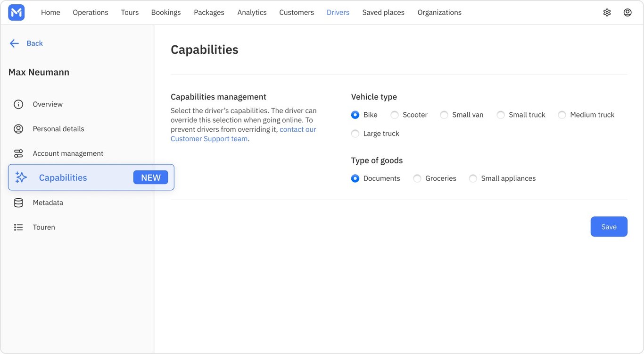
Task: Click the Personal details person icon
Action: tap(18, 129)
